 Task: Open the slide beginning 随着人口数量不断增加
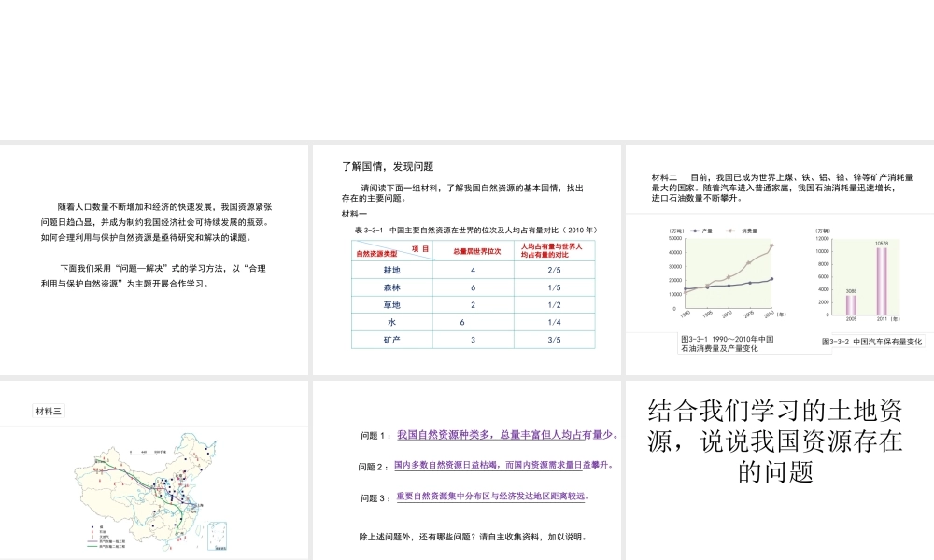(154, 259)
